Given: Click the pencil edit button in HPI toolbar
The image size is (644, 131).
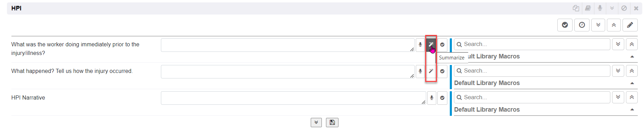Looking at the screenshot, I should click(630, 25).
